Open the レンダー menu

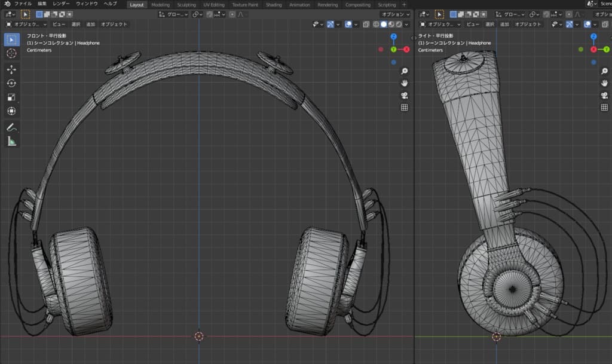coord(61,4)
